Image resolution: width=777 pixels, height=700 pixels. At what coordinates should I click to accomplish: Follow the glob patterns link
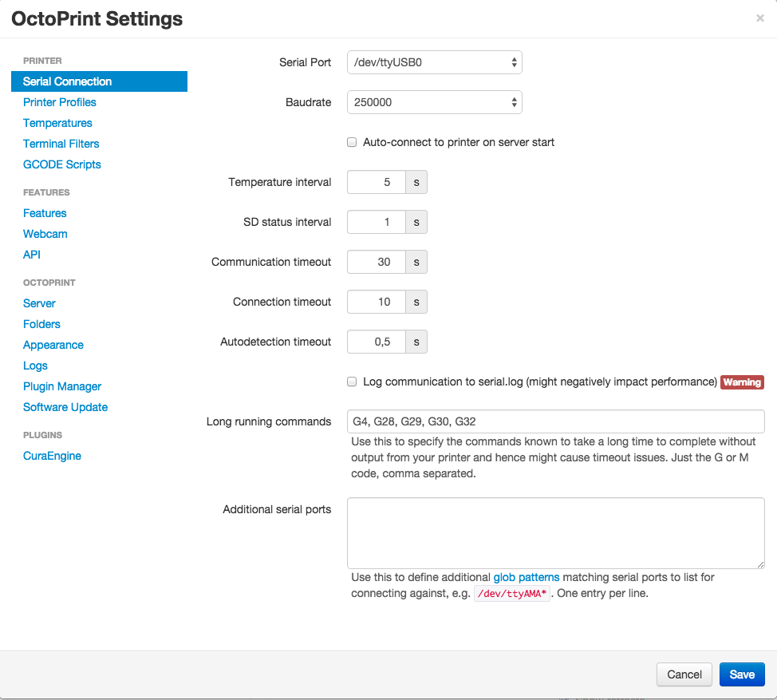point(527,577)
